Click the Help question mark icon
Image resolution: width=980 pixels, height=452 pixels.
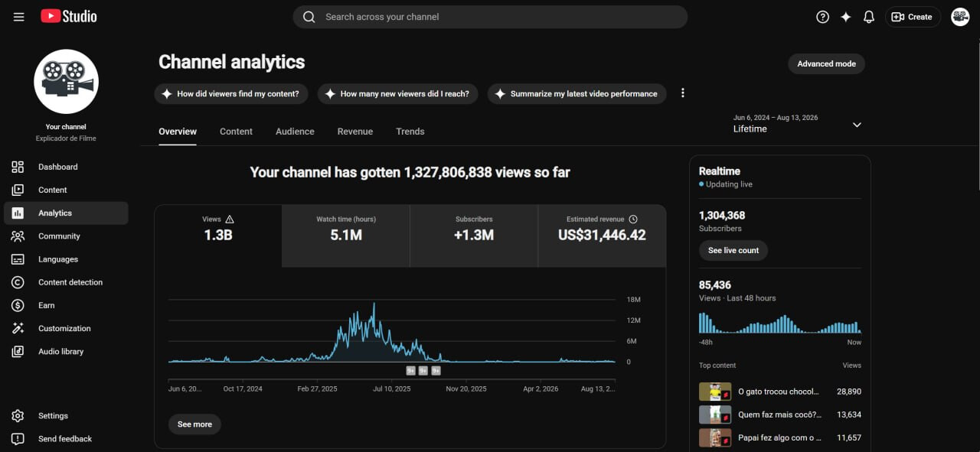coord(822,17)
